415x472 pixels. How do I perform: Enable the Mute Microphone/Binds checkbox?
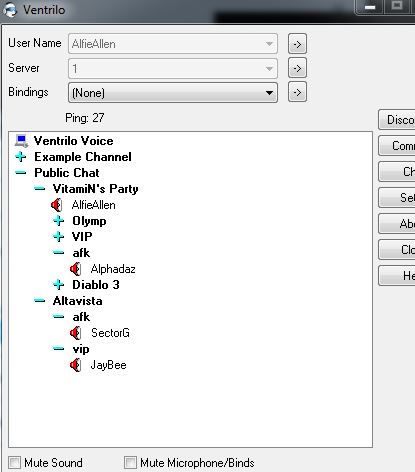point(130,463)
